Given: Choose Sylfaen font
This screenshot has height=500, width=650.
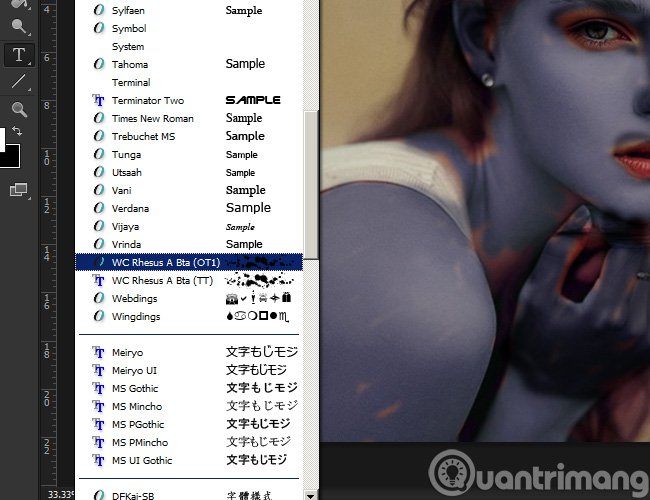Looking at the screenshot, I should [189, 10].
